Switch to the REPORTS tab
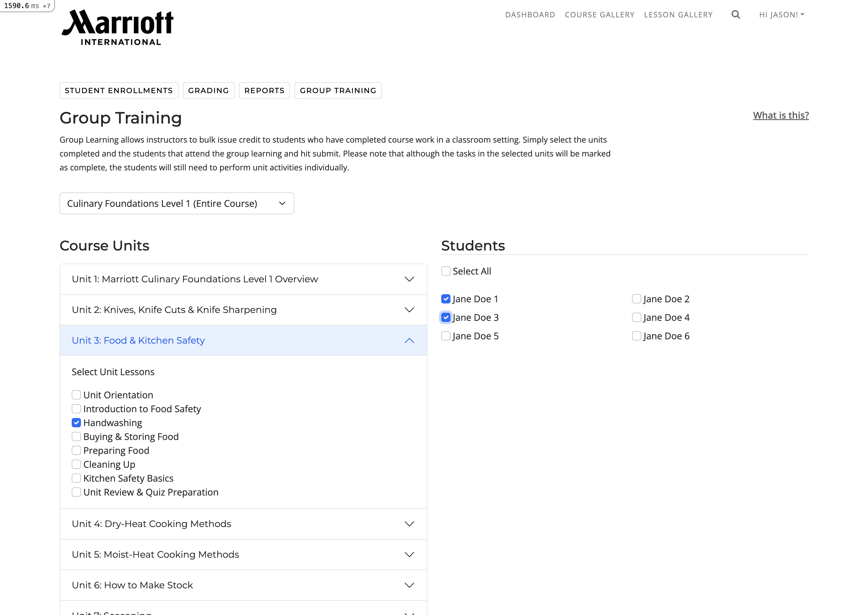This screenshot has height=615, width=868. (264, 91)
